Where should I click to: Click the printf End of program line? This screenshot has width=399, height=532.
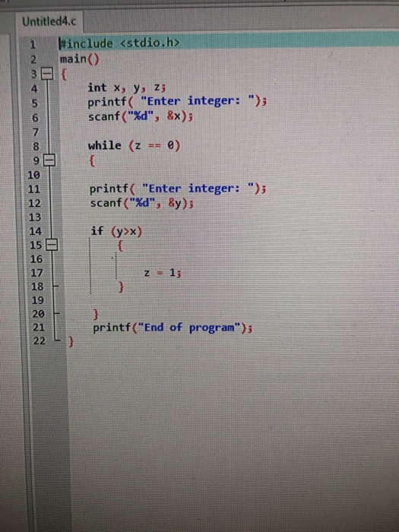(173, 328)
